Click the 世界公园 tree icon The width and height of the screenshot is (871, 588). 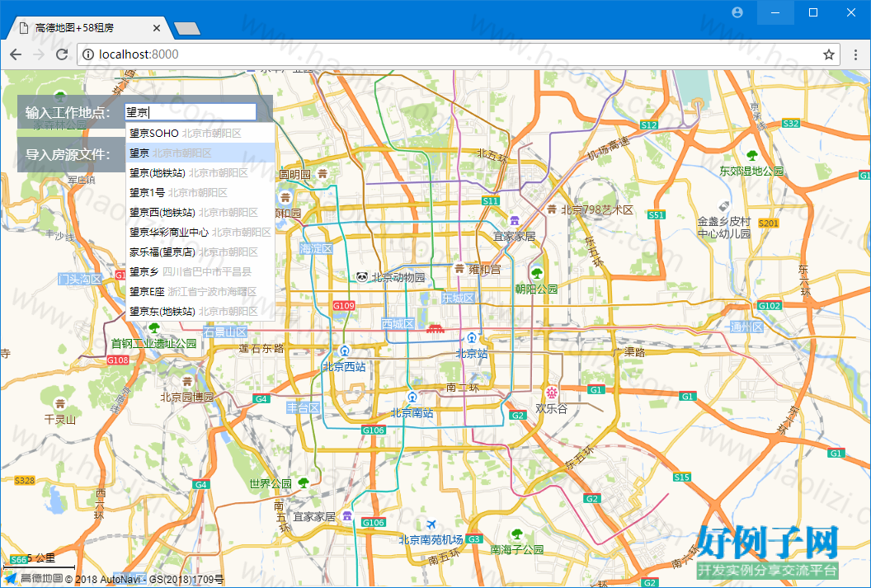(303, 482)
